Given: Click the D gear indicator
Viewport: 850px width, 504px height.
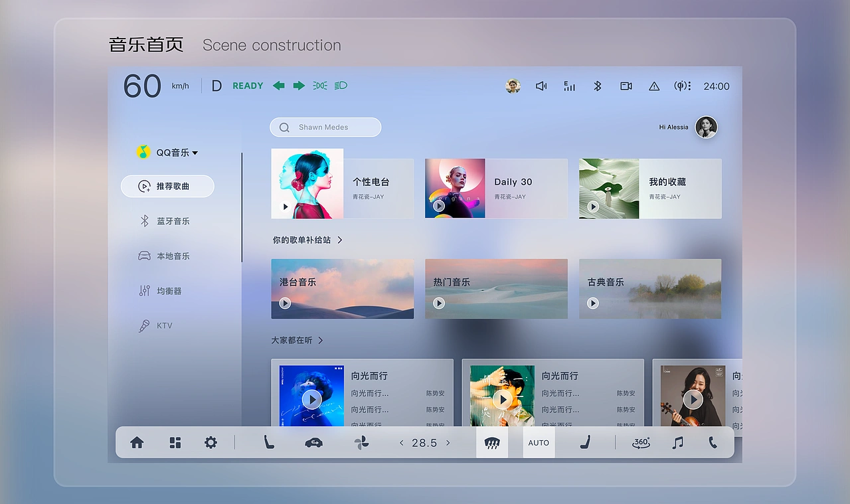Looking at the screenshot, I should 216,86.
